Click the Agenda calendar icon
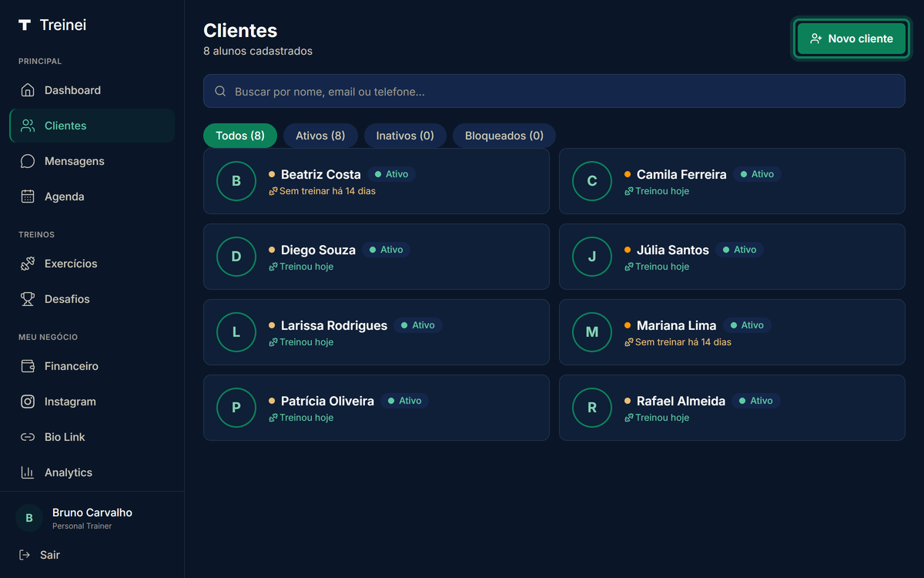 [28, 197]
